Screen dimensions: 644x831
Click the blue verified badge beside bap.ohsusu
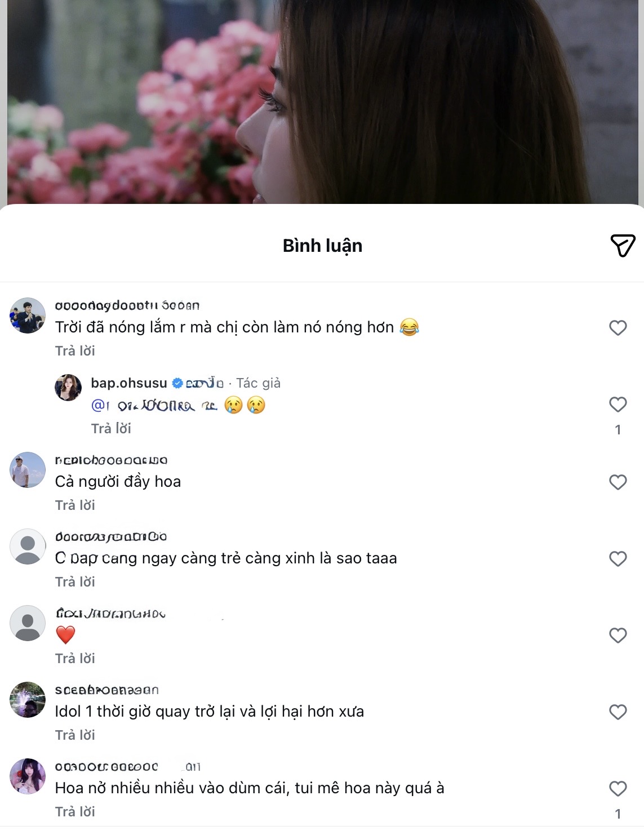click(177, 382)
